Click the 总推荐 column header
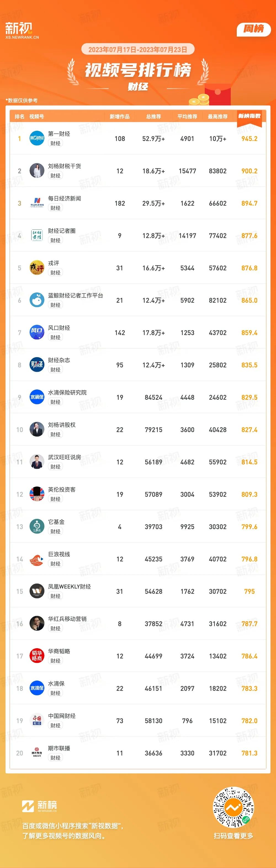The height and width of the screenshot is (868, 276). pyautogui.click(x=153, y=117)
